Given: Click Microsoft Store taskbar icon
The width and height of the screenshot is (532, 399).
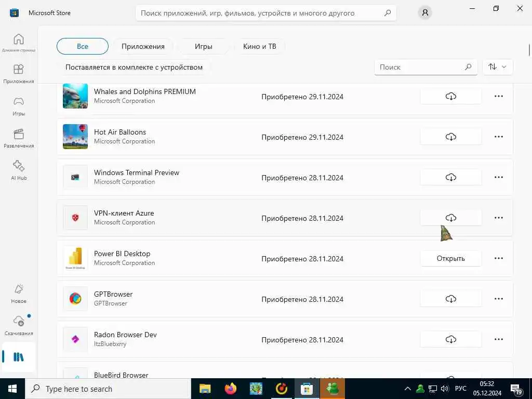Looking at the screenshot, I should coord(307,389).
